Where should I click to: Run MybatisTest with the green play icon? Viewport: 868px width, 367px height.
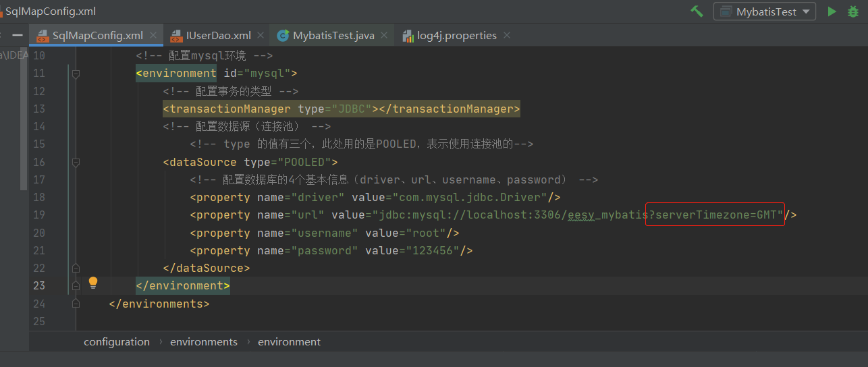pyautogui.click(x=832, y=11)
